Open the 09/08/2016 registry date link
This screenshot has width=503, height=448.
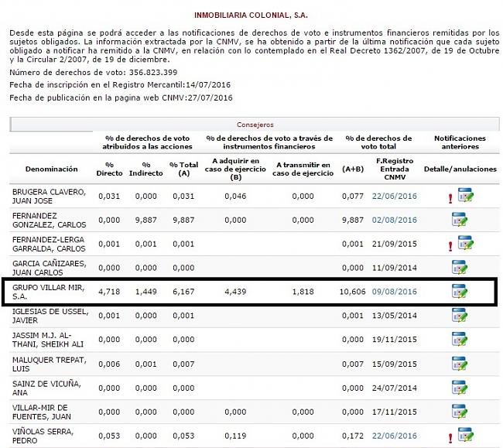[395, 292]
